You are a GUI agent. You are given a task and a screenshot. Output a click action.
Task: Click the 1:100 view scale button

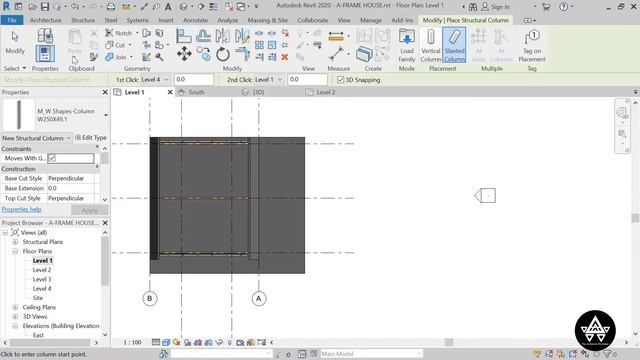(132, 342)
